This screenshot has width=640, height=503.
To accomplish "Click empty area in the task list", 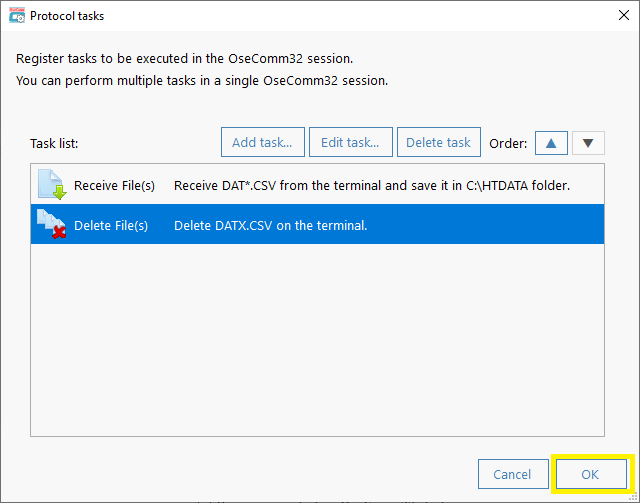I will point(317,339).
